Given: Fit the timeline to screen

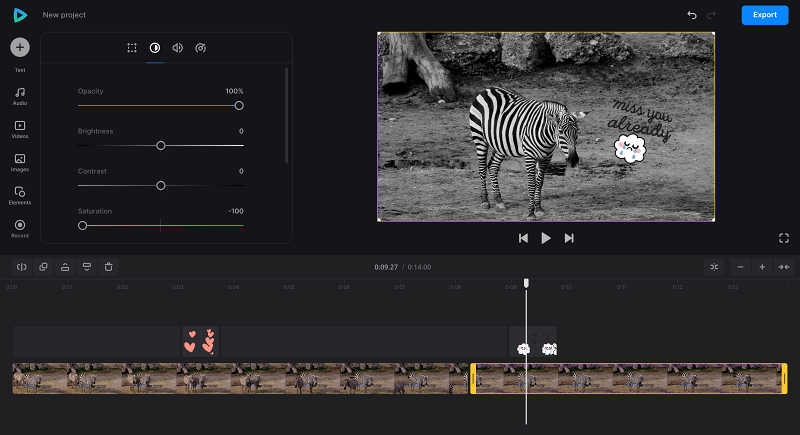Looking at the screenshot, I should [784, 267].
